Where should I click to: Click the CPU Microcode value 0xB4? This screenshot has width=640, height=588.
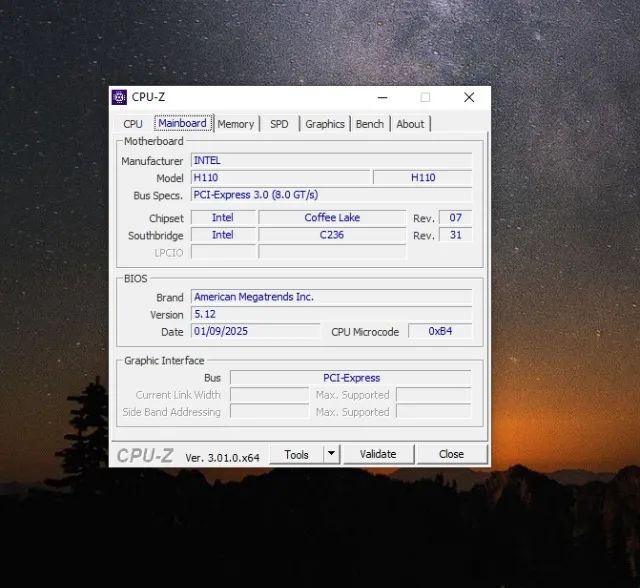(x=440, y=331)
